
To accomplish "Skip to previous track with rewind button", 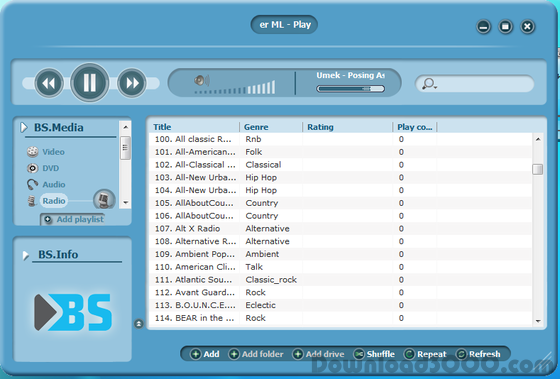I will point(49,83).
